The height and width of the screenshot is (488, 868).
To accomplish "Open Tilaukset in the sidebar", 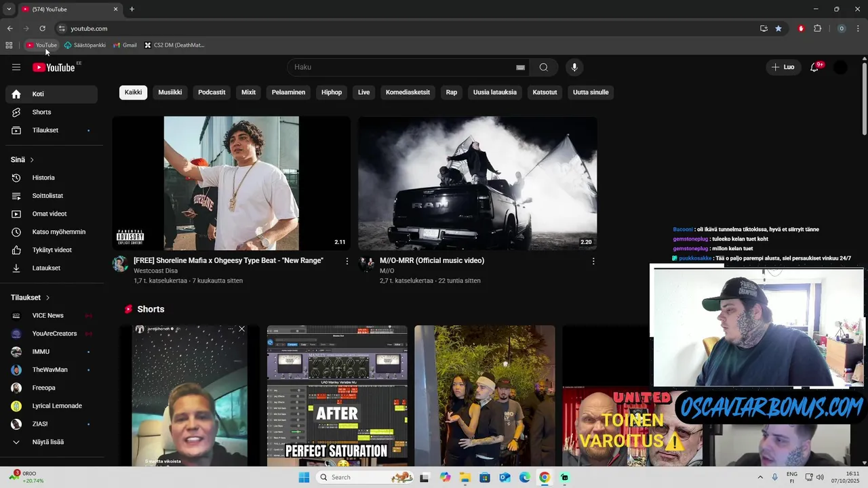I will [x=52, y=130].
